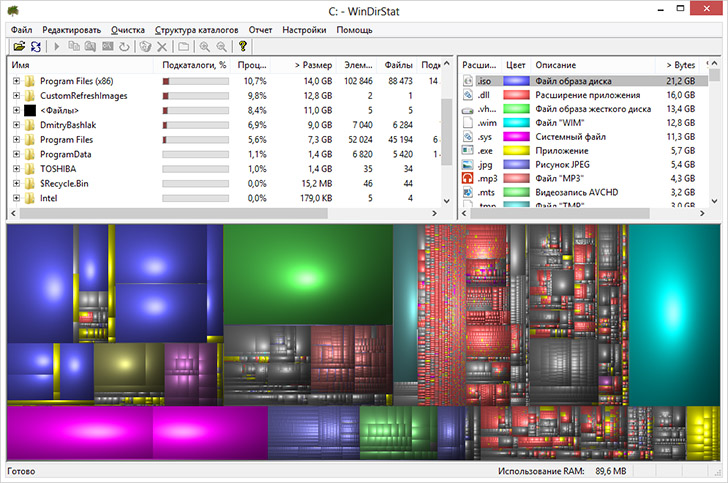The height and width of the screenshot is (483, 728).
Task: Click the Zoom in magnifier icon
Action: tap(204, 47)
